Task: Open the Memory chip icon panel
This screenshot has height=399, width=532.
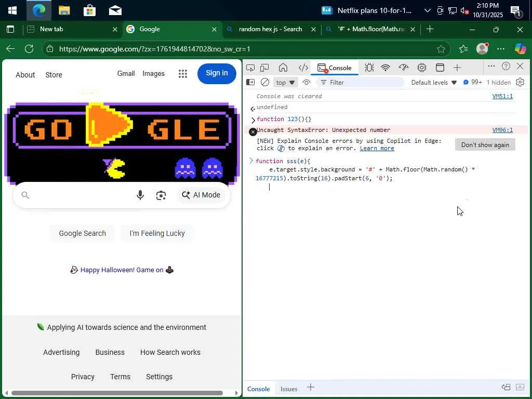Action: coord(422,68)
